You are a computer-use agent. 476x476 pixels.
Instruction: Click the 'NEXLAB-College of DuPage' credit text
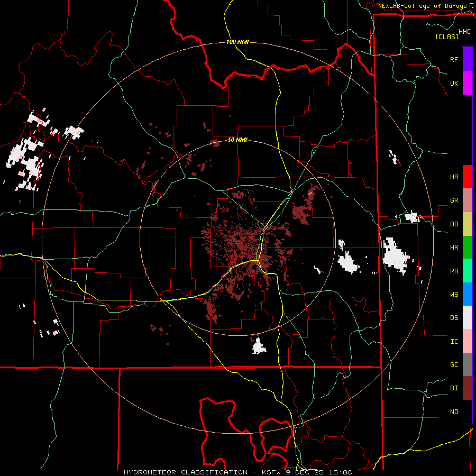click(422, 6)
